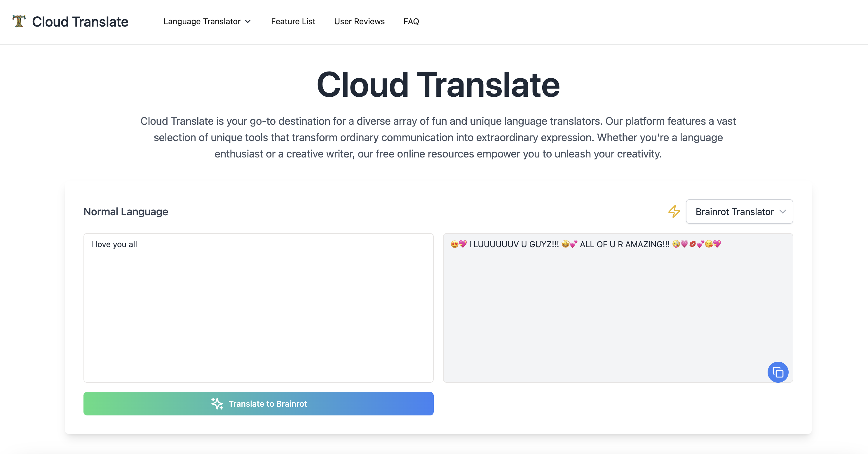Click the text 'I love you all'
Viewport: 868px width, 454px height.
coord(114,244)
